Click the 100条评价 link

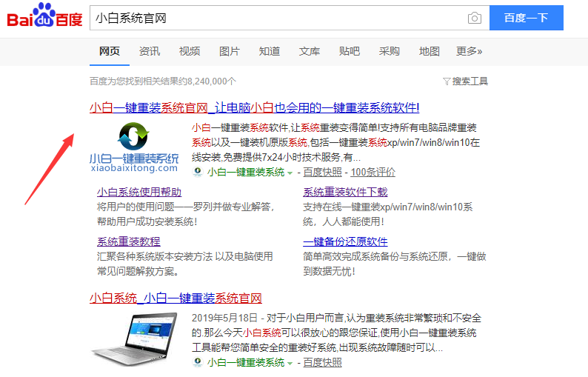(x=372, y=172)
